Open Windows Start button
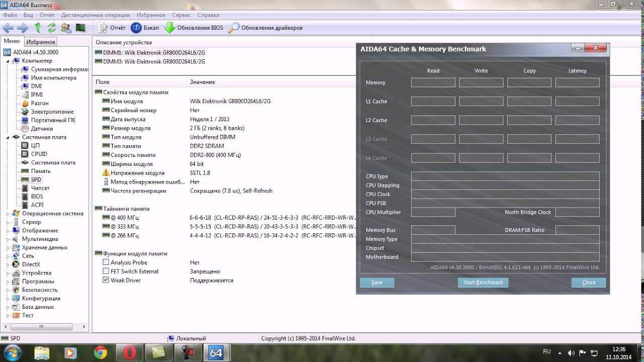Viewport: 644px width, 362px height. [x=13, y=352]
